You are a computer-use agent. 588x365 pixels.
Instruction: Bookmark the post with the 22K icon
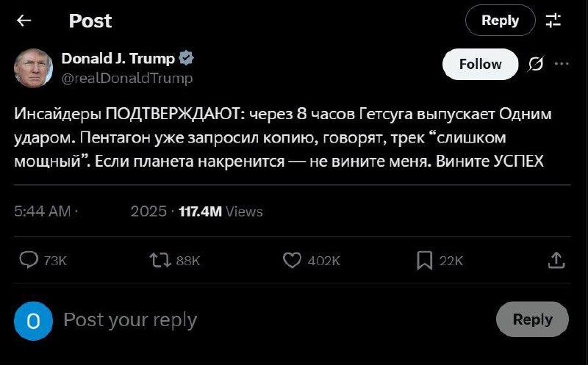(x=424, y=261)
